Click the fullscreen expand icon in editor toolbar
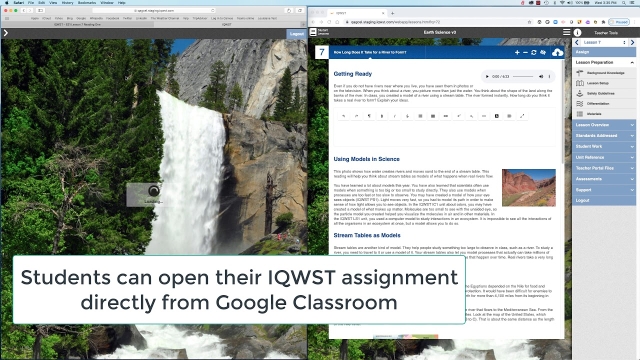This screenshot has height=360, width=640. coord(522,116)
